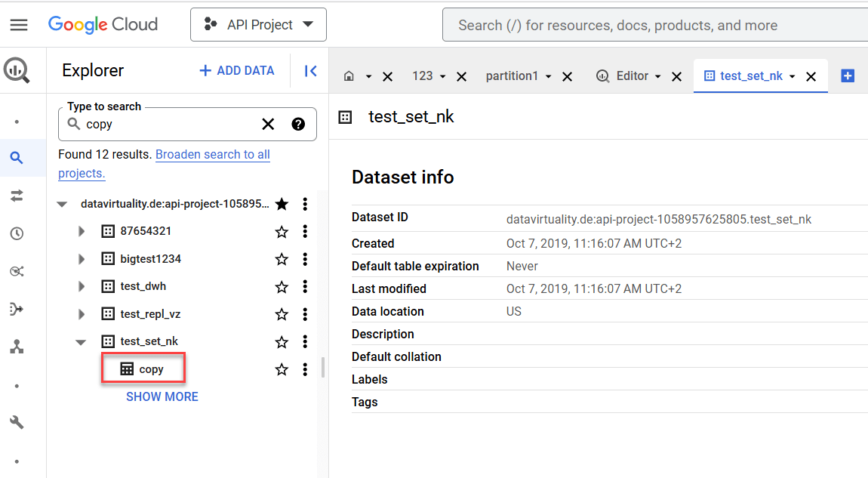The height and width of the screenshot is (478, 868).
Task: Open overflow menu for test_set_nk dataset
Action: 305,341
